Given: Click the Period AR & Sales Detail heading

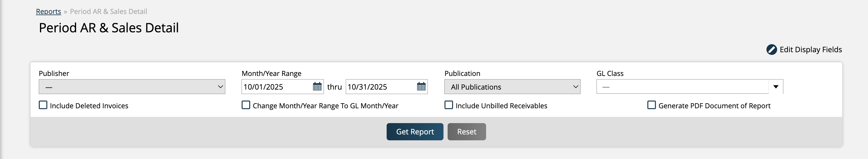Looking at the screenshot, I should pos(108,28).
